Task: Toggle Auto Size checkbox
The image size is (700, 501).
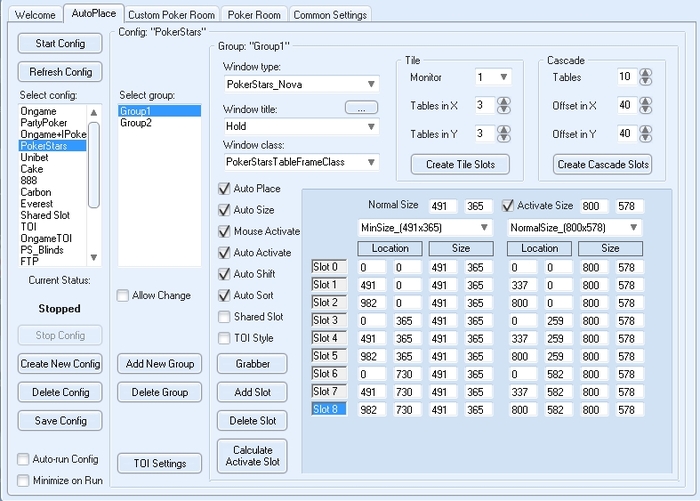Action: pyautogui.click(x=224, y=210)
